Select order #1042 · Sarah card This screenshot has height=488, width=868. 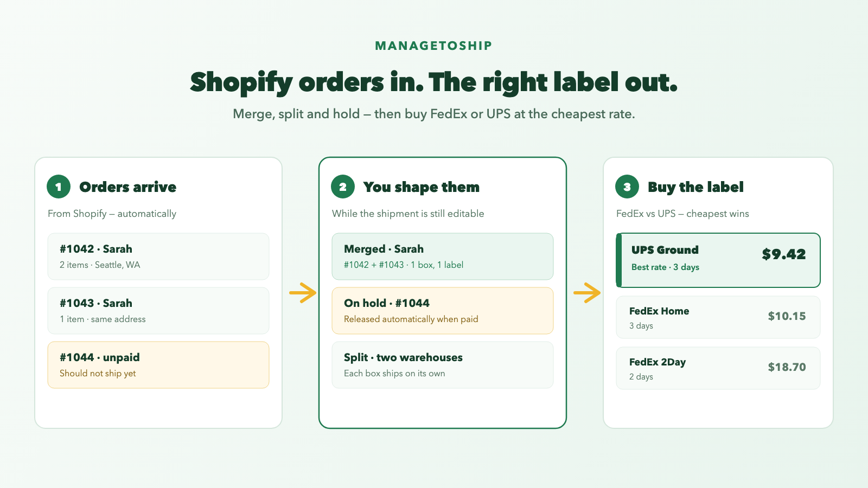tap(158, 256)
